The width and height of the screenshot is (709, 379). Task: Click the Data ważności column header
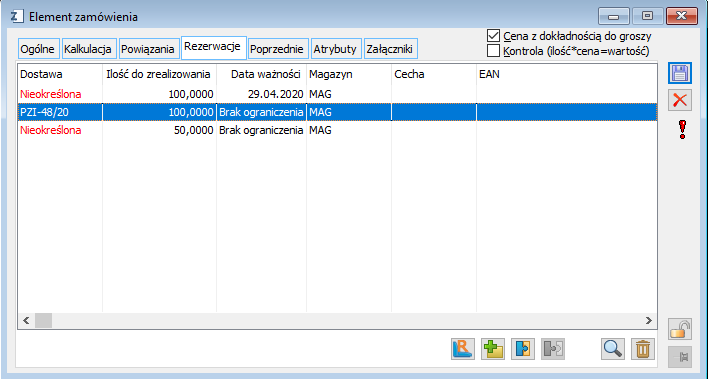262,74
